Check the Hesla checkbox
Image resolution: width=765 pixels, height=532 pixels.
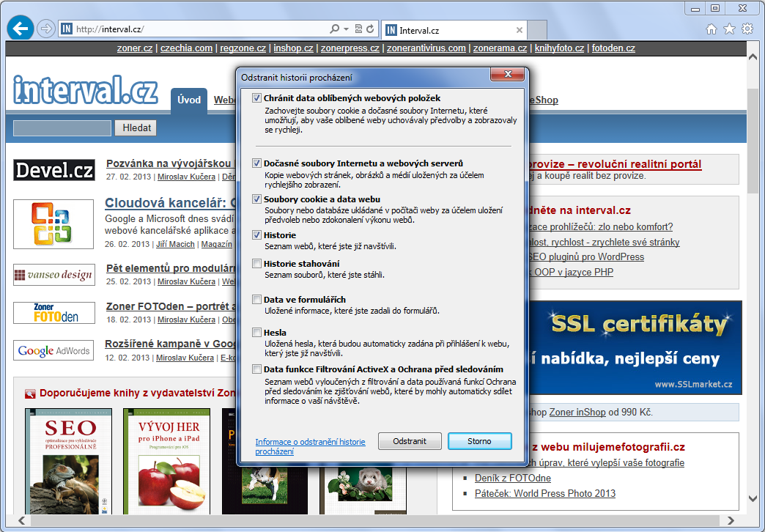256,333
